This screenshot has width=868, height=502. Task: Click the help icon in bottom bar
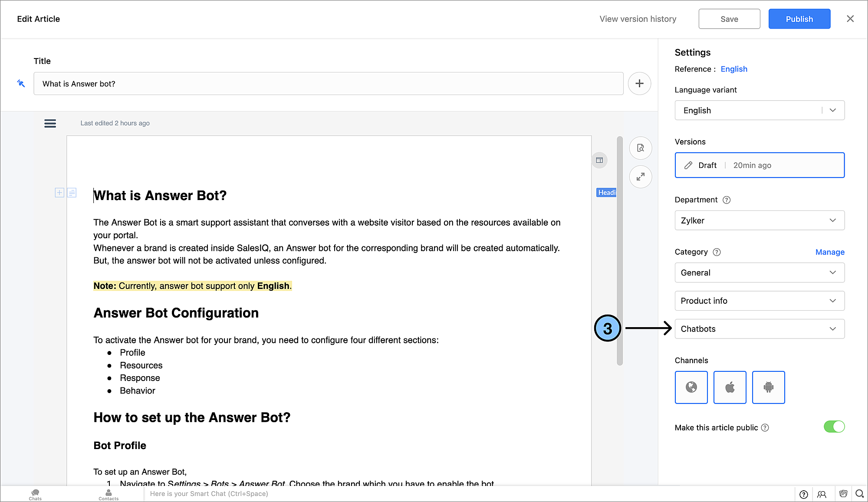click(803, 494)
